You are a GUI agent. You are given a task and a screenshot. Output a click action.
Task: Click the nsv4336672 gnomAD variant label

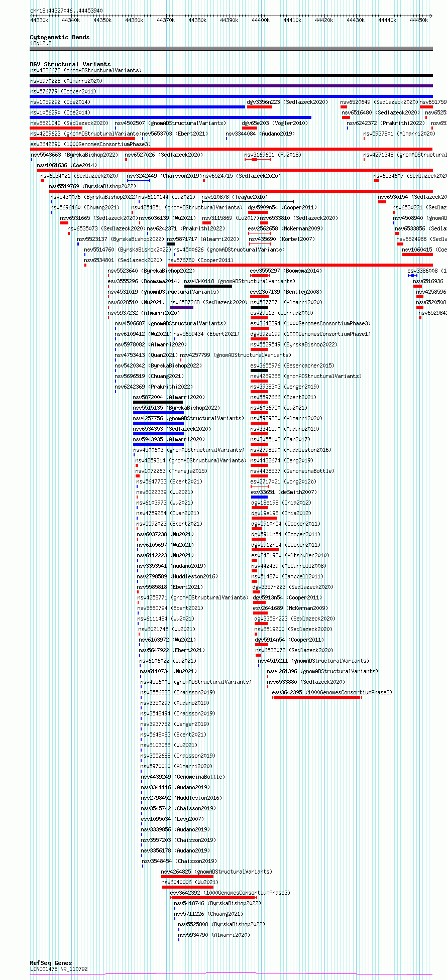pos(86,70)
